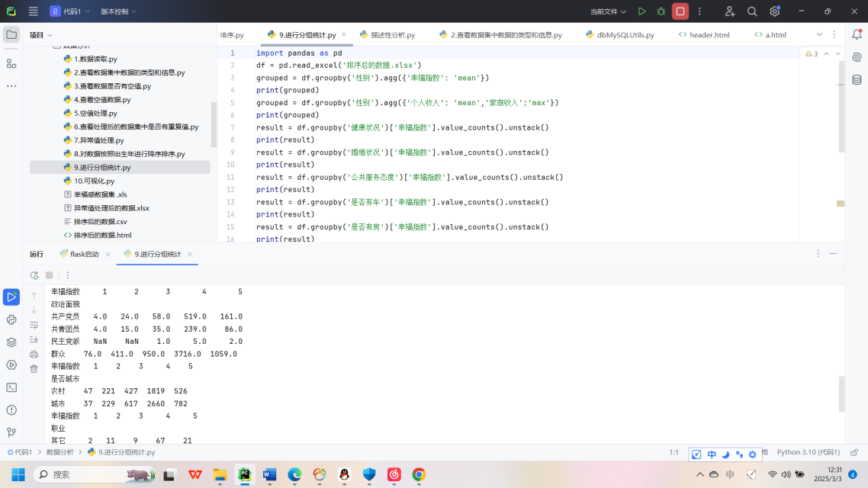This screenshot has width=868, height=488.
Task: Clear console output with trash icon
Action: pos(34,368)
